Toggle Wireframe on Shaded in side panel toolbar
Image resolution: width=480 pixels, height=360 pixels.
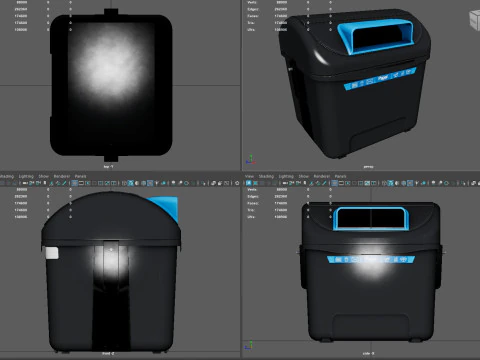(x=404, y=183)
